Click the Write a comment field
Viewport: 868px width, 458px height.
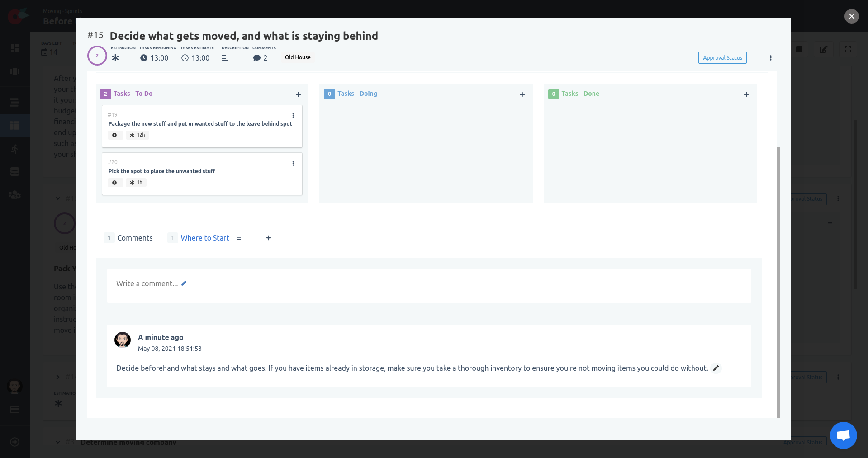[x=147, y=283]
